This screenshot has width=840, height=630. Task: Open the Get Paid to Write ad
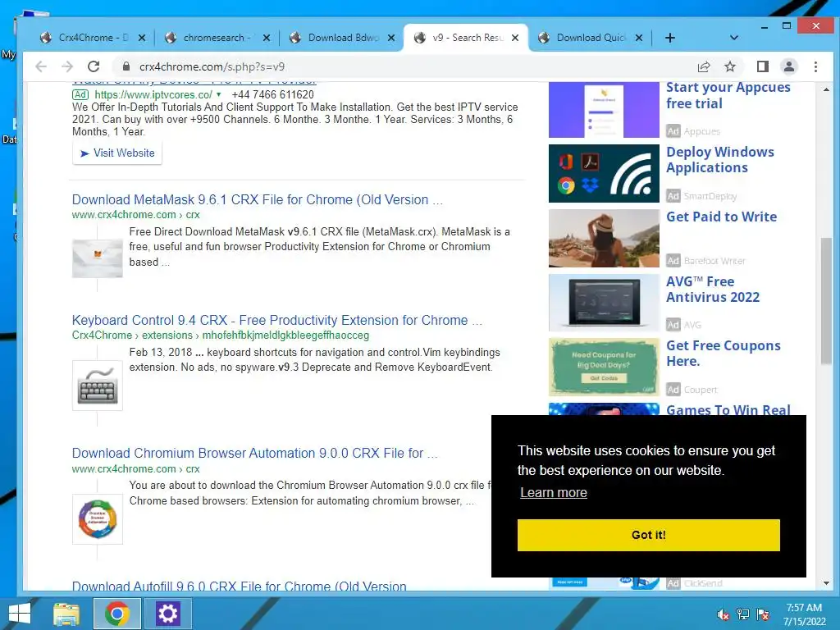[x=721, y=217]
